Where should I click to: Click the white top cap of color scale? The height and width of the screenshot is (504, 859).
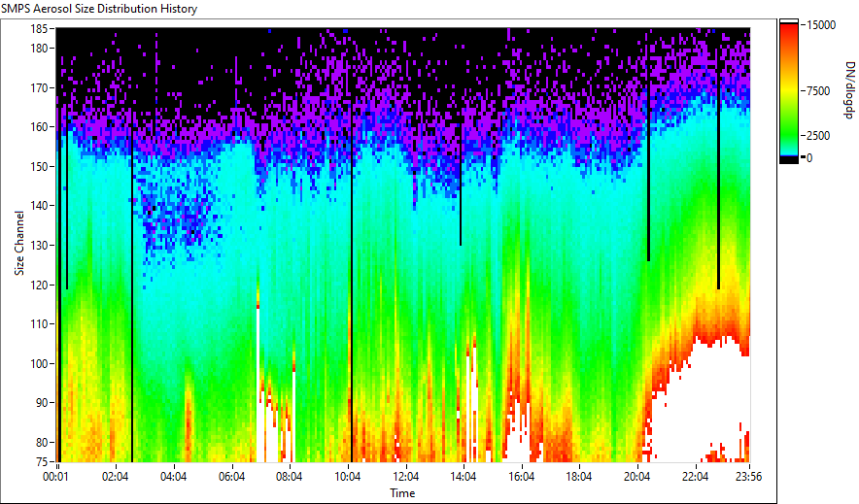pyautogui.click(x=789, y=22)
